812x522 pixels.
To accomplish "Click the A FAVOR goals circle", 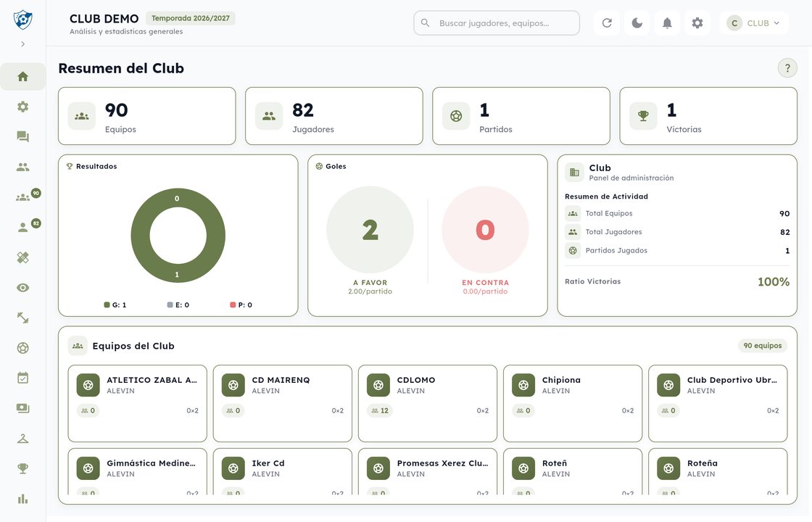I will [370, 230].
